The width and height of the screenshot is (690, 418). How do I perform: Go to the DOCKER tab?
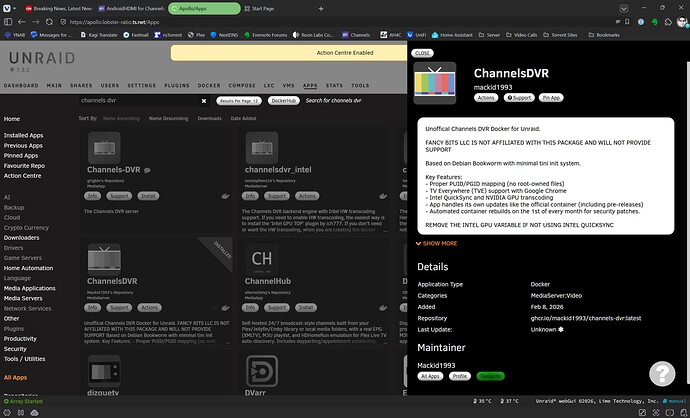pyautogui.click(x=209, y=85)
